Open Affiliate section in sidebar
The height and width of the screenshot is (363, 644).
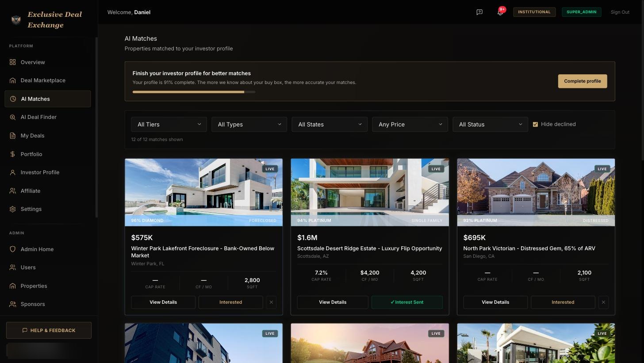pos(48,191)
